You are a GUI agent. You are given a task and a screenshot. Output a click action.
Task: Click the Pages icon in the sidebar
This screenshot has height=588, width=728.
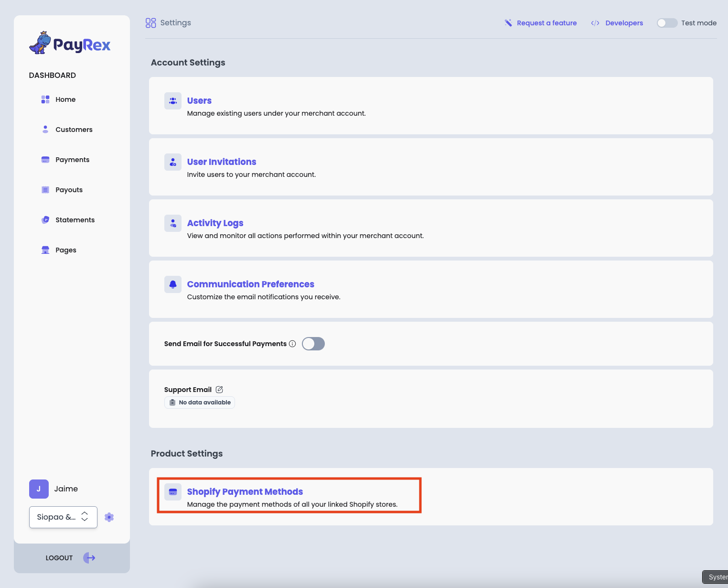(45, 250)
